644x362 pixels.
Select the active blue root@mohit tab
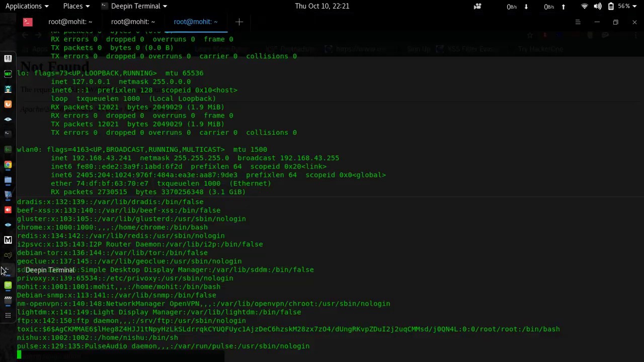196,22
